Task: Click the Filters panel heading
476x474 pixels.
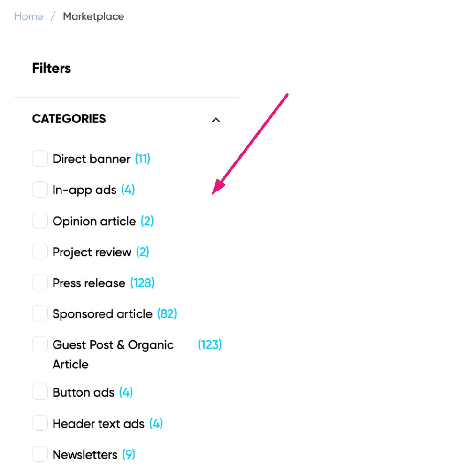Action: tap(52, 68)
